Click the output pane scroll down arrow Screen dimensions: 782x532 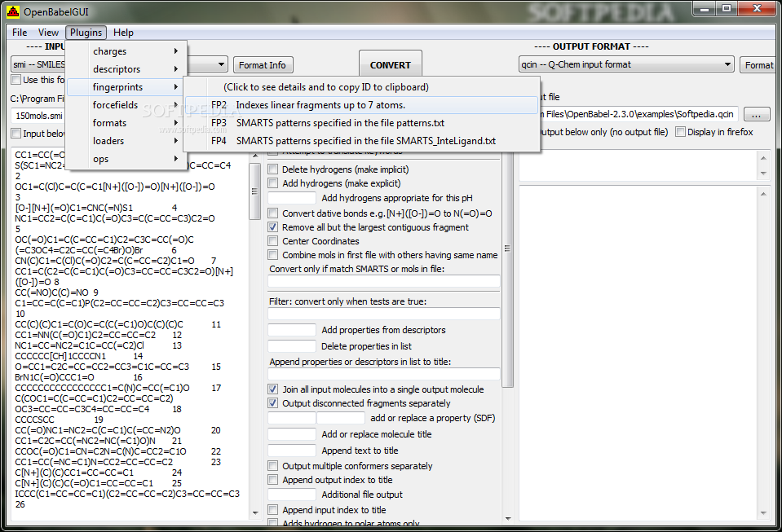(x=763, y=513)
